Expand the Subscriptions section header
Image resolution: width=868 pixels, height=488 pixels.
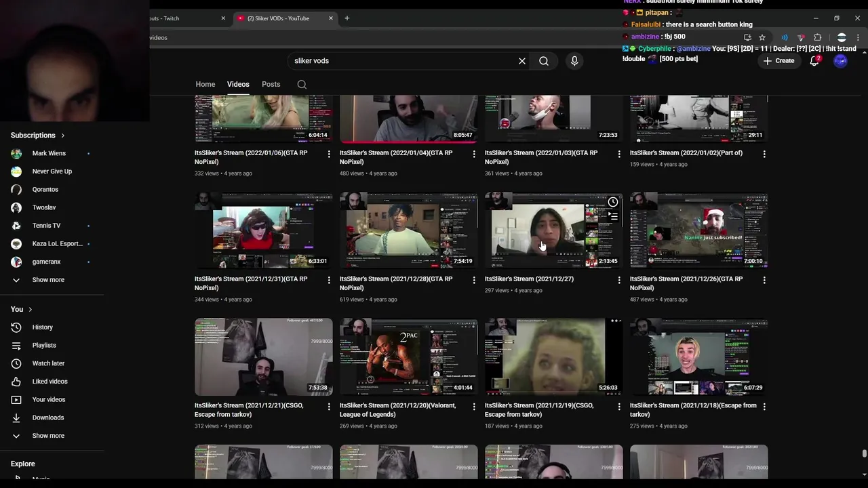coord(38,136)
